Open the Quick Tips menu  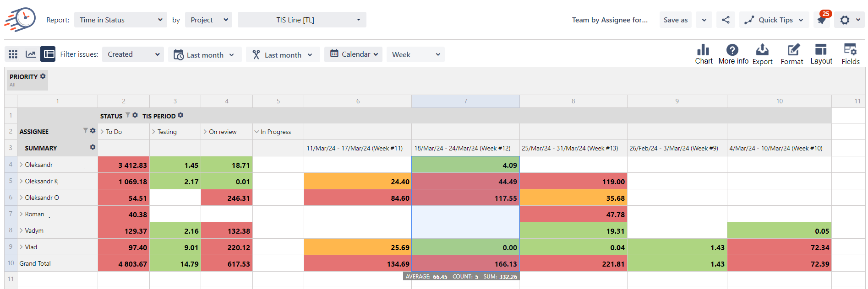[774, 20]
